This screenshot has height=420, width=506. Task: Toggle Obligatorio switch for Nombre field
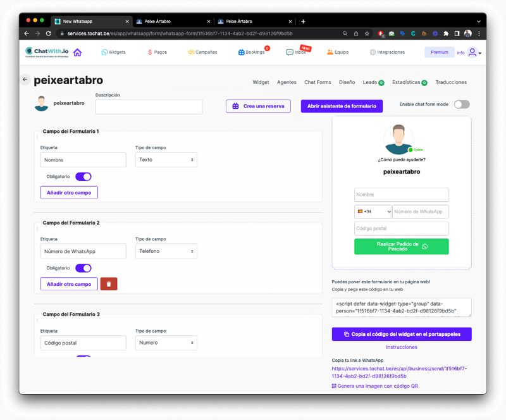83,176
